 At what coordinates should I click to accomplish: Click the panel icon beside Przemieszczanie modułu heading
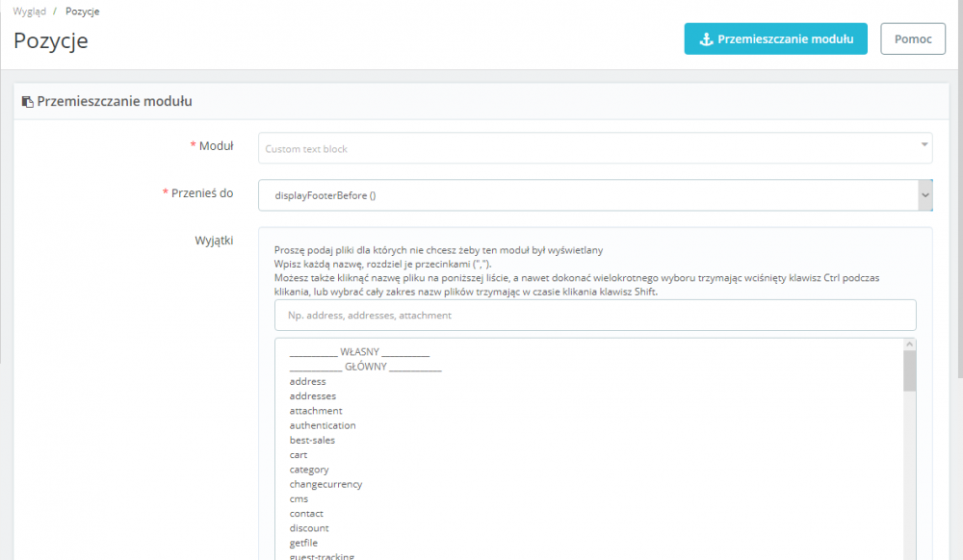coord(28,102)
